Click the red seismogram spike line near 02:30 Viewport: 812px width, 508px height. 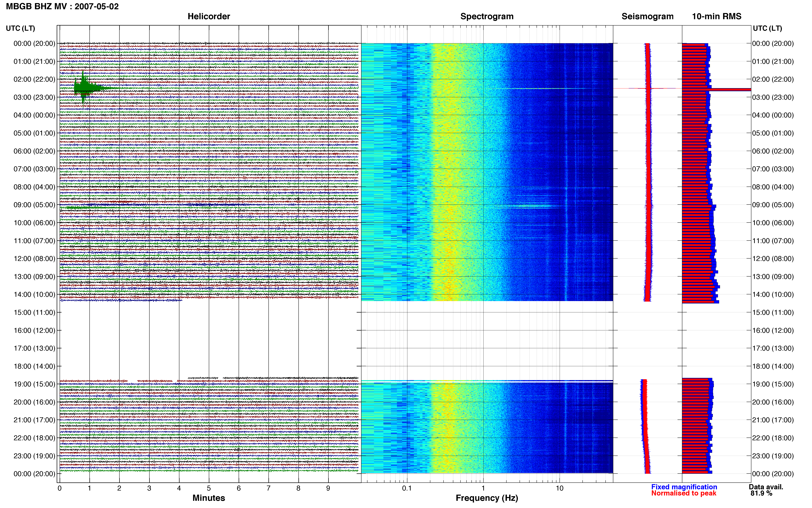coord(648,88)
